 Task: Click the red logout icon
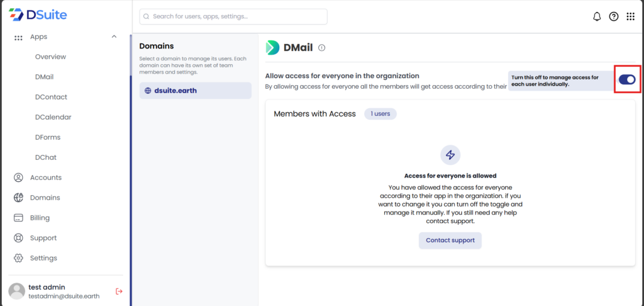pos(119,291)
